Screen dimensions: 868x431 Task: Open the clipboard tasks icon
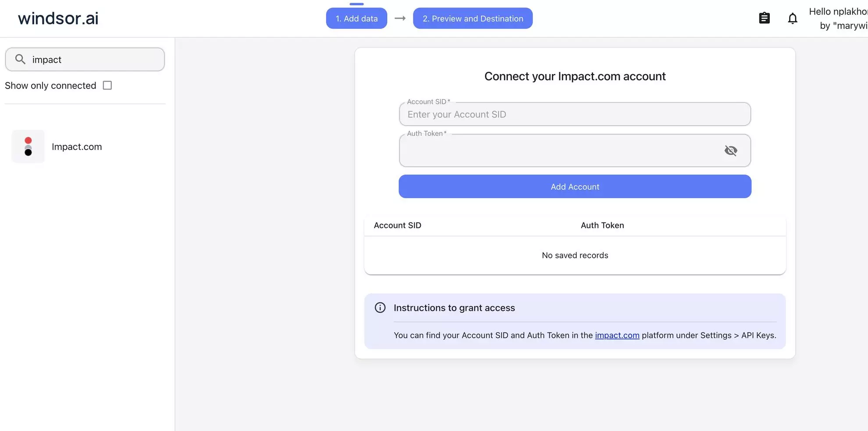(x=764, y=18)
